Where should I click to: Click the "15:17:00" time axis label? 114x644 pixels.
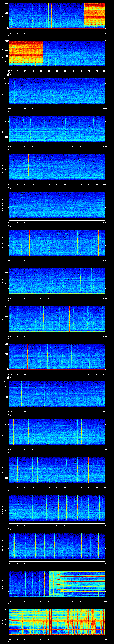tap(9, 374)
